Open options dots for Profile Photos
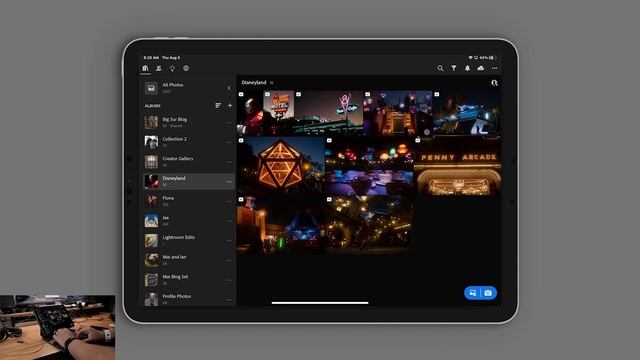Viewport: 640px width, 360px height. click(x=229, y=299)
